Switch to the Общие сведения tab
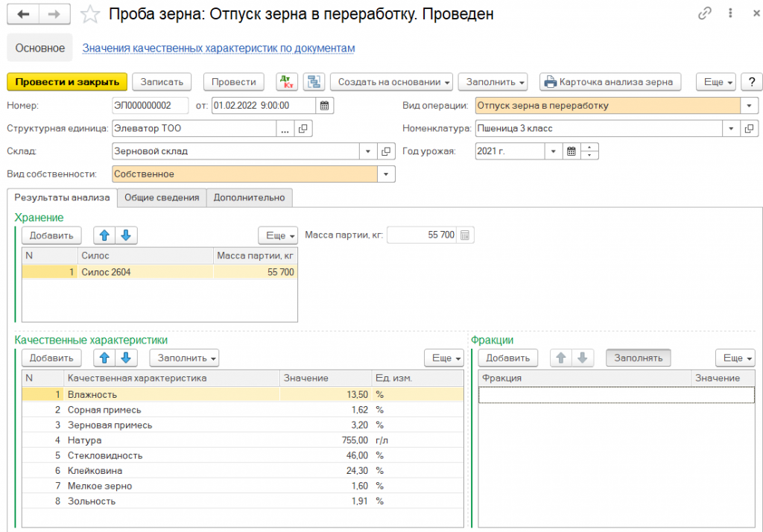 [162, 197]
